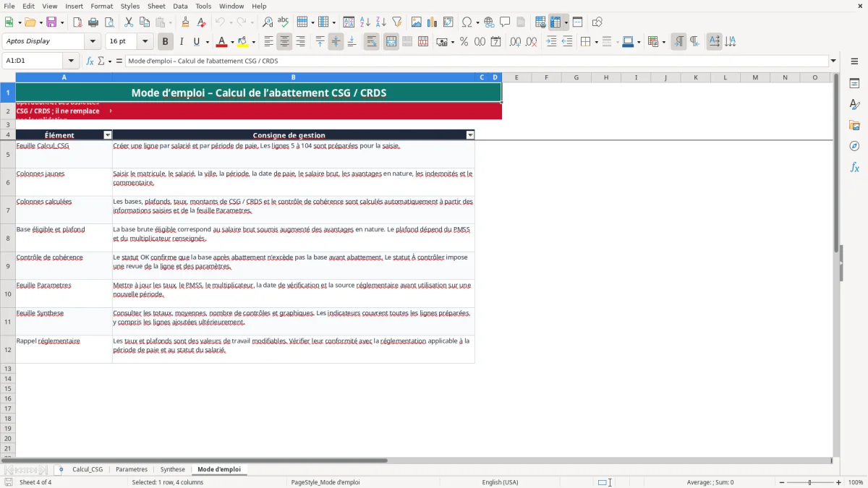The image size is (868, 488).
Task: Open the borders dropdown arrow
Action: [x=596, y=42]
